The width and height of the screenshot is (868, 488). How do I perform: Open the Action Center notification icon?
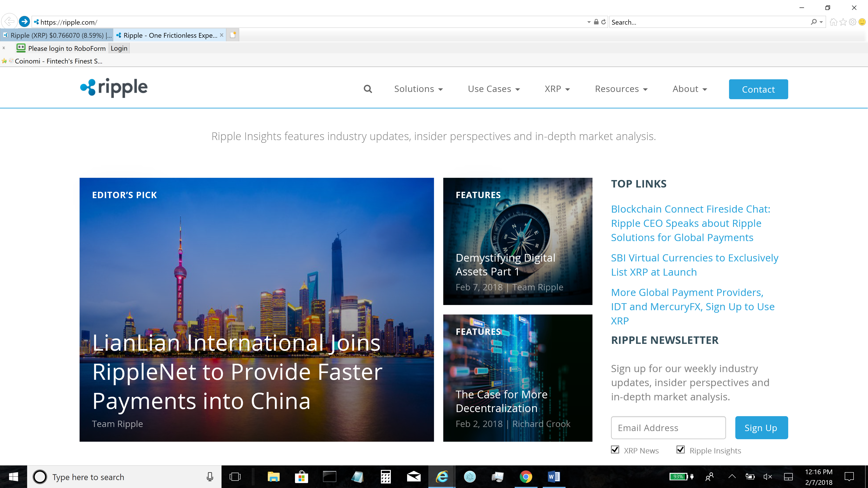(x=849, y=477)
